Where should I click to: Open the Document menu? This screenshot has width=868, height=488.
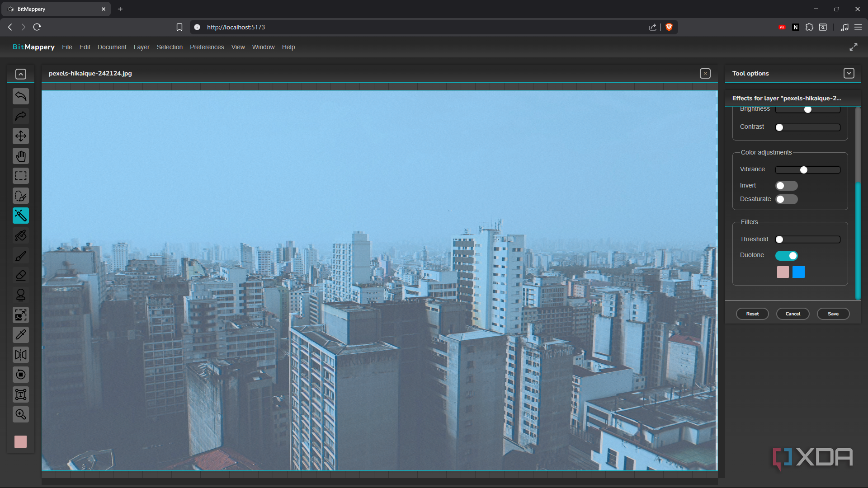112,47
